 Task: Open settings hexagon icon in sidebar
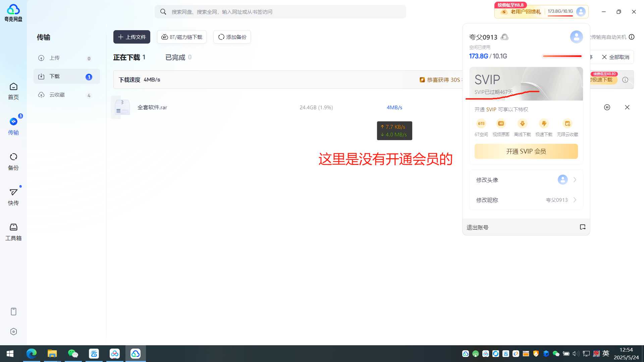click(13, 331)
